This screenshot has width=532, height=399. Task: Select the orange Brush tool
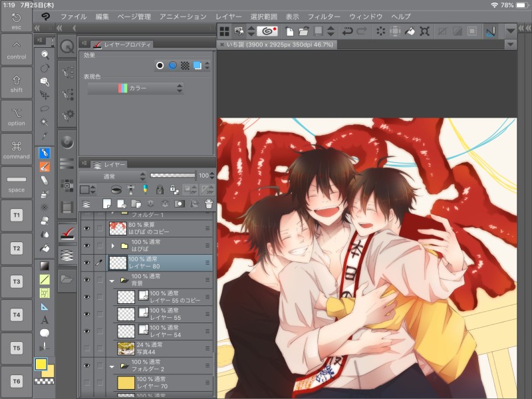tap(45, 167)
